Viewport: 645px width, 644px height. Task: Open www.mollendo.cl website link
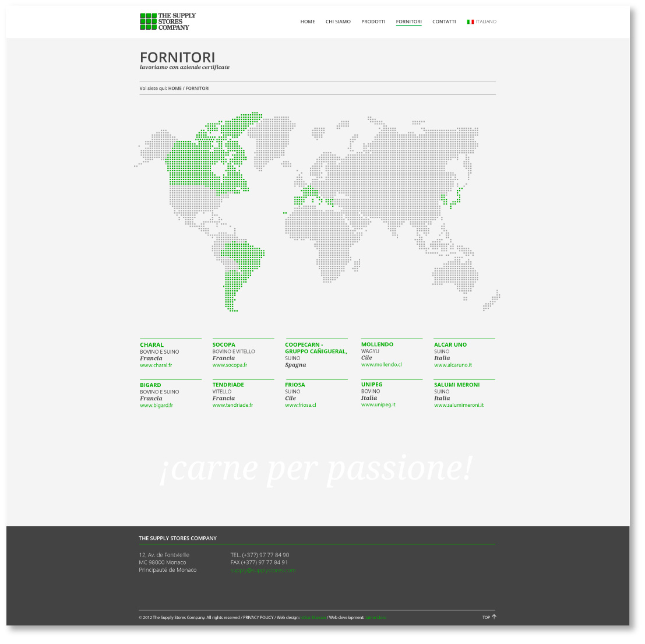[x=381, y=365]
